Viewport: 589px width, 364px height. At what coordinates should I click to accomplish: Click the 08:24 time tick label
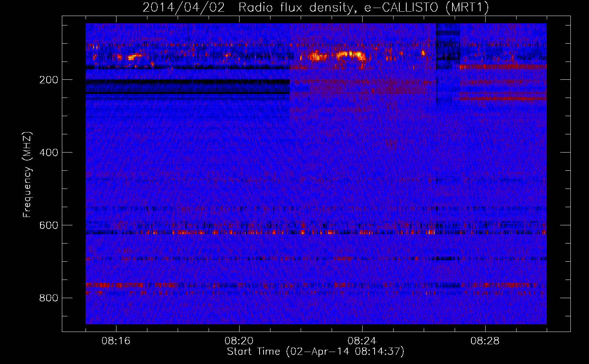(x=362, y=341)
